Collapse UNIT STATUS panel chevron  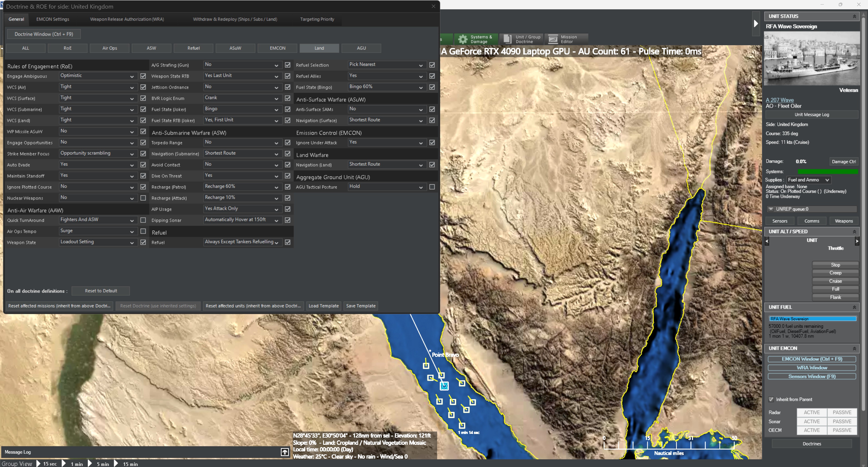click(854, 17)
